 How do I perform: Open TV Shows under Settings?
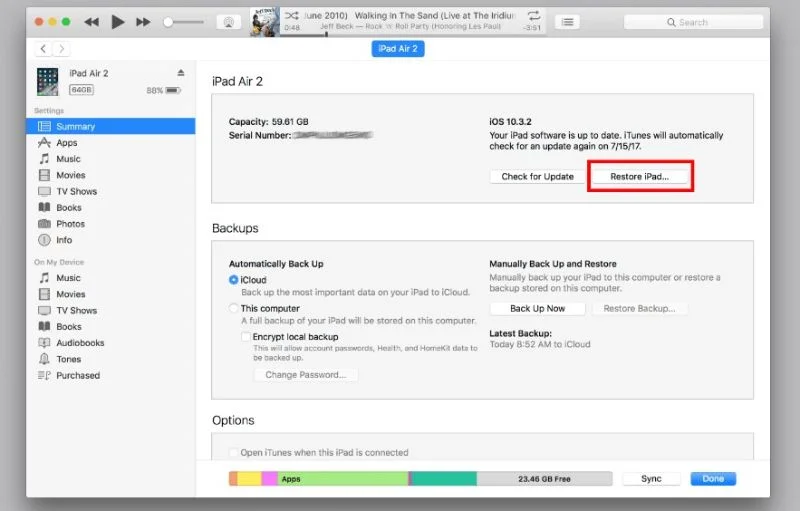pyautogui.click(x=111, y=191)
